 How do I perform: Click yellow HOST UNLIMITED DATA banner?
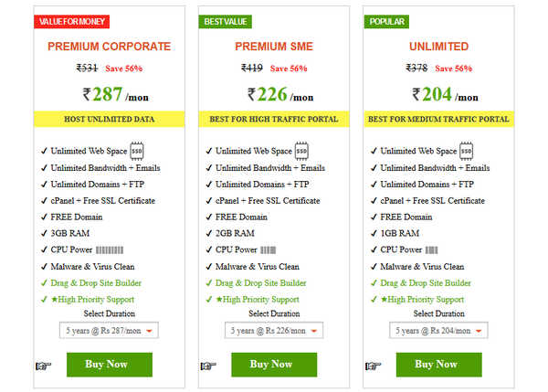(x=109, y=119)
